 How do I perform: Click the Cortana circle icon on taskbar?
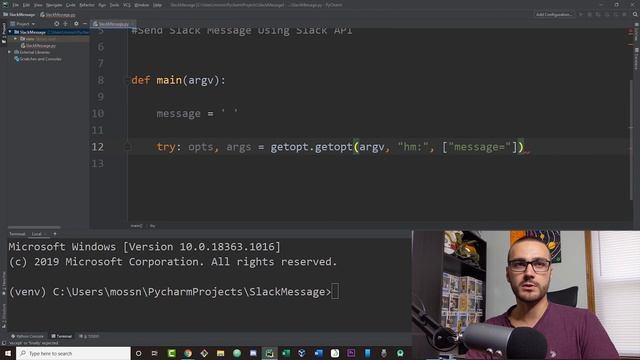click(138, 353)
